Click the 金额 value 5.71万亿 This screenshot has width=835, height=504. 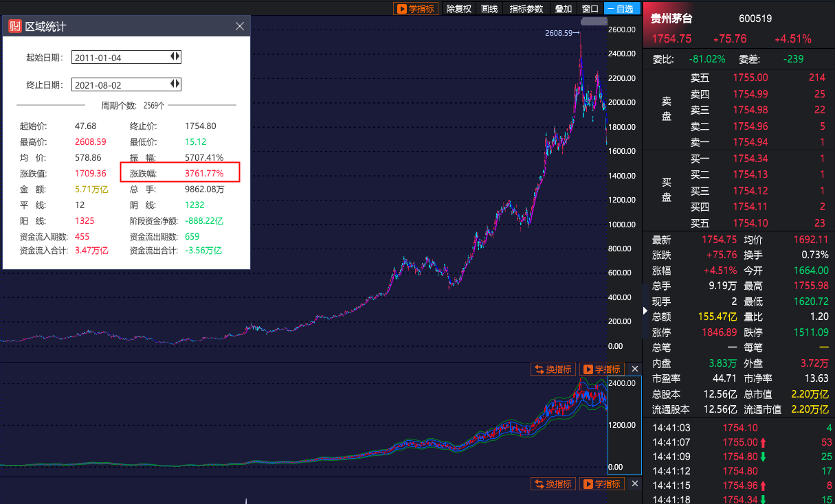tap(91, 190)
